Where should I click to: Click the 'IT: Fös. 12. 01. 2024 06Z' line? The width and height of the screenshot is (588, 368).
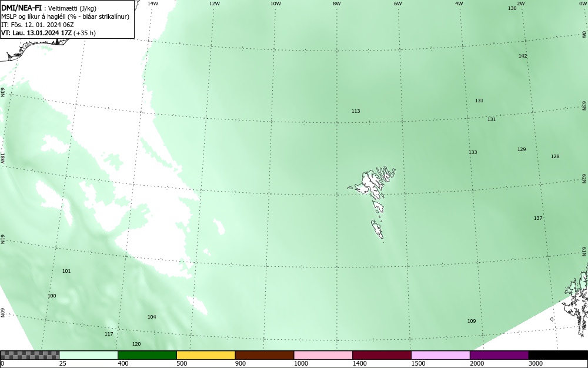coord(38,25)
